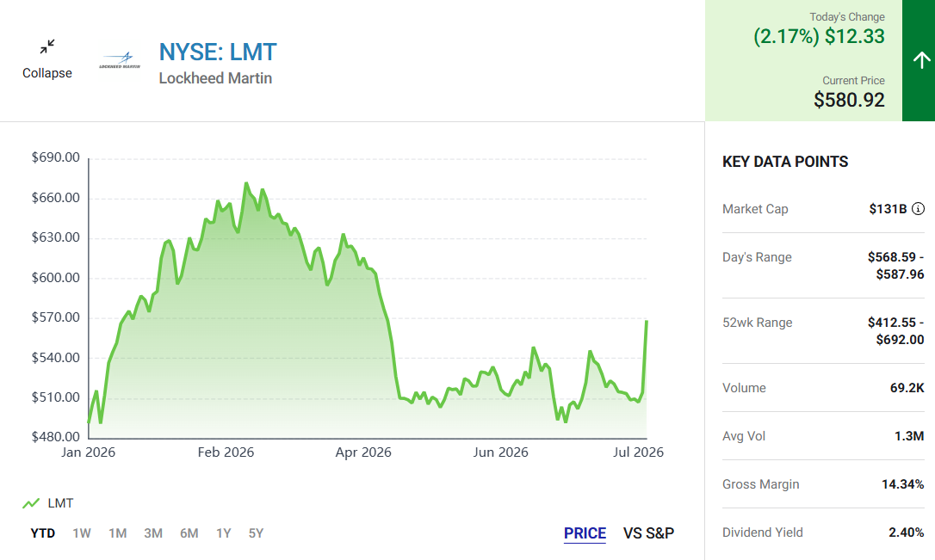Click the chart line's latest Jul 2026 point
Viewport: 935px width, 560px height.
pyautogui.click(x=647, y=322)
